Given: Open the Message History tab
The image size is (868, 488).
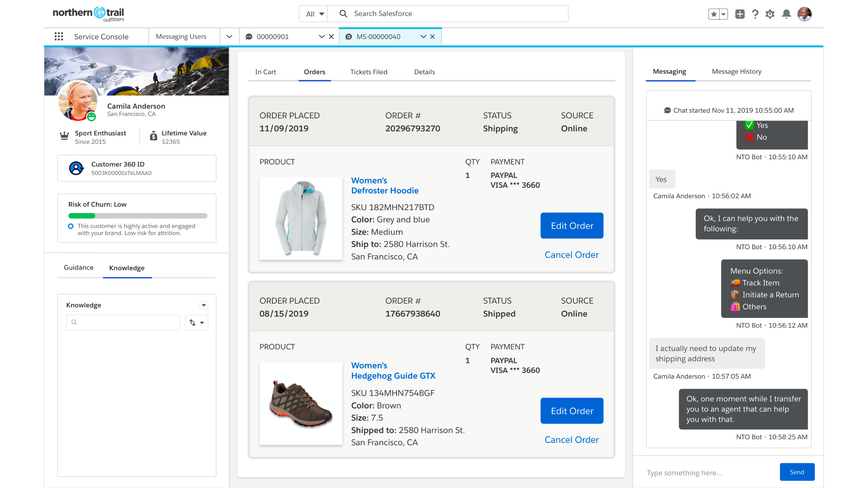Looking at the screenshot, I should coord(736,71).
